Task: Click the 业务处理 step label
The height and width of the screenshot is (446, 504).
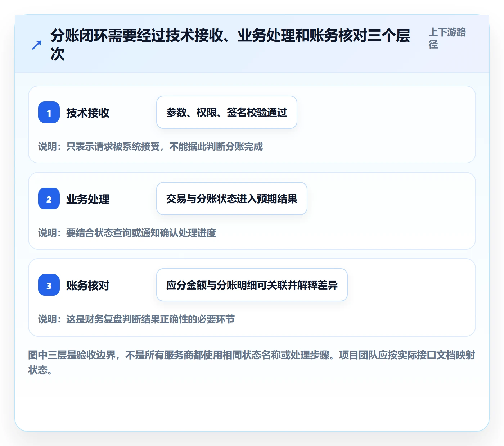Action: point(88,199)
